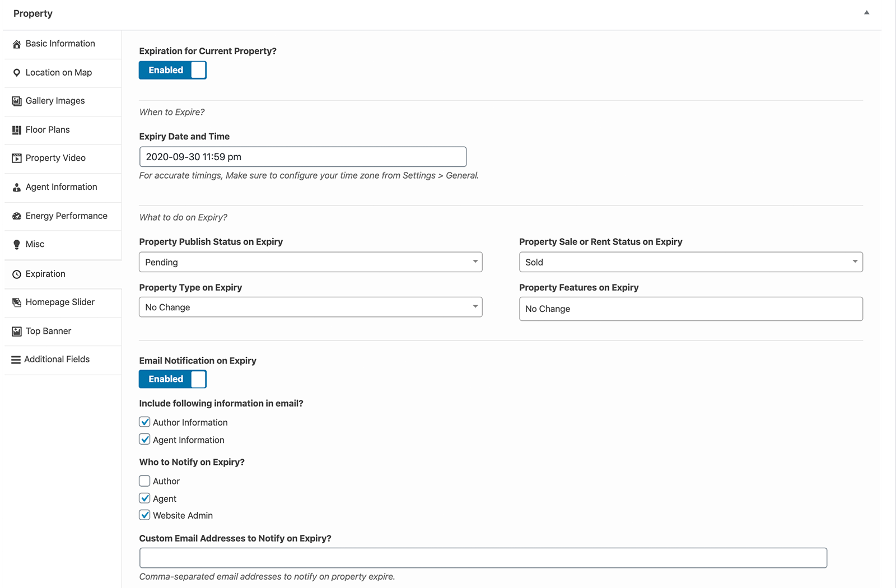Screen dimensions: 896x588
Task: Check the Author notify checkbox
Action: pyautogui.click(x=144, y=481)
